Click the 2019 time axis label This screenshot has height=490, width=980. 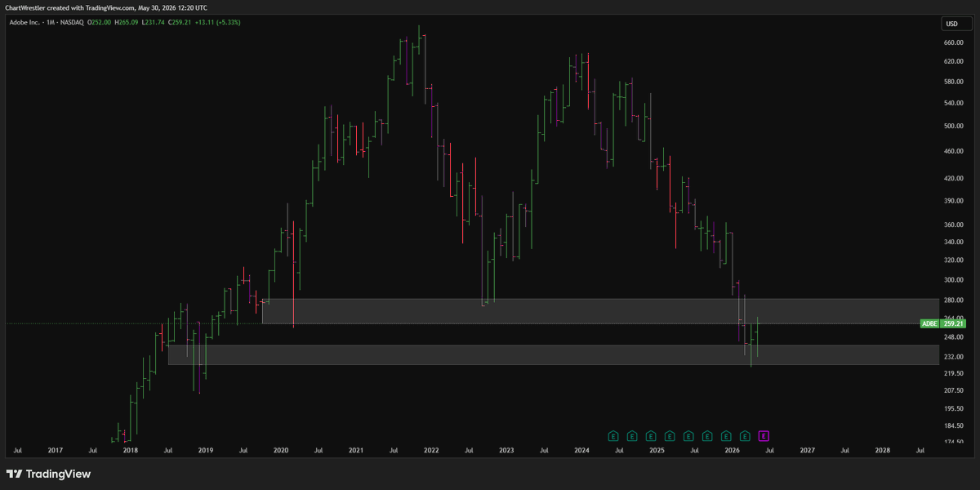click(x=205, y=450)
